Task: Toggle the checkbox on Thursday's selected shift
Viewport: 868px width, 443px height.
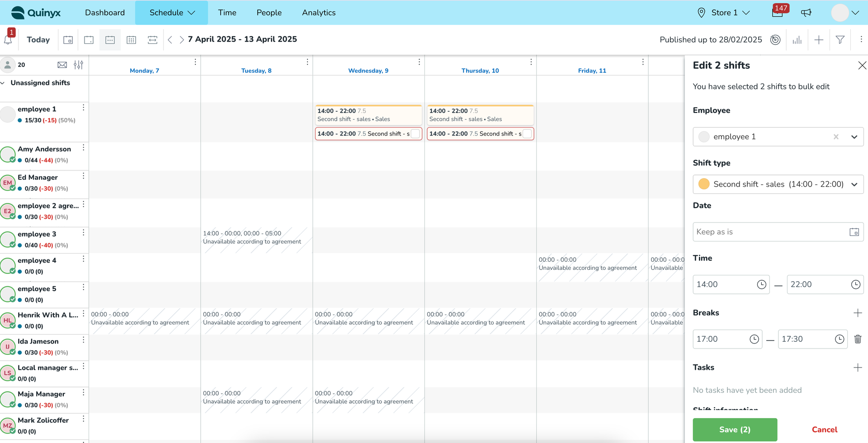Action: 527,134
